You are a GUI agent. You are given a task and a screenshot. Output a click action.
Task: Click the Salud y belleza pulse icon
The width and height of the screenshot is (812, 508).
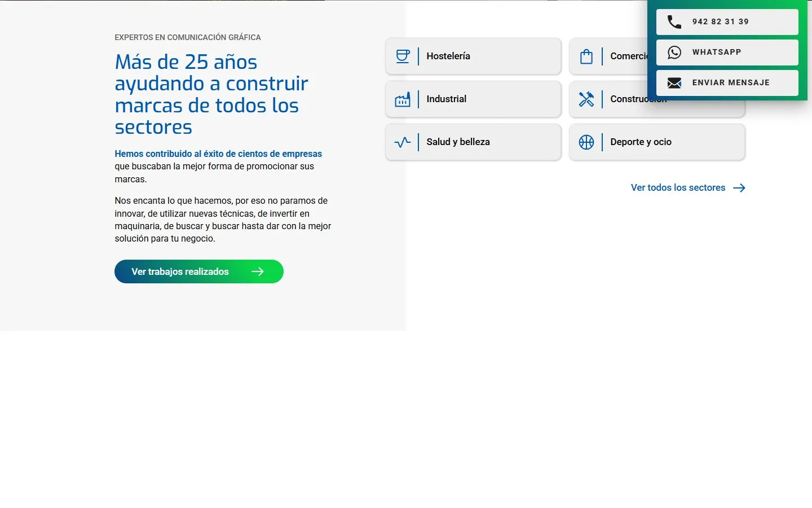click(x=403, y=142)
